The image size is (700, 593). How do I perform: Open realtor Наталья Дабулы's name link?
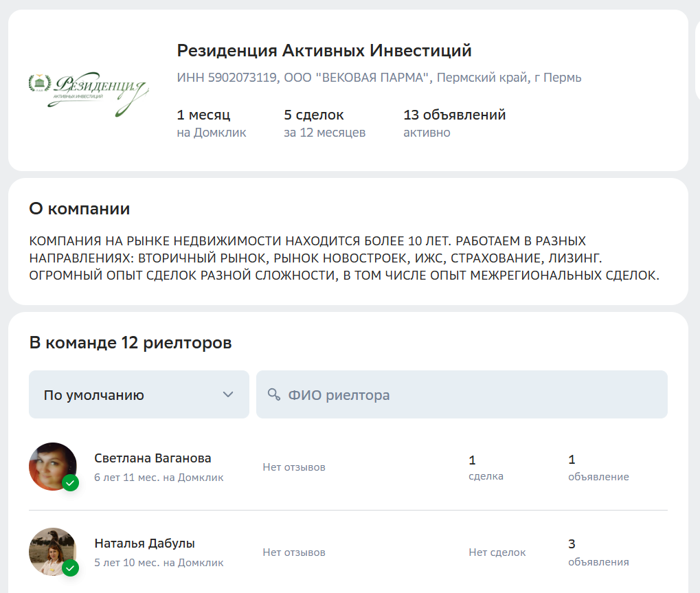coord(144,544)
